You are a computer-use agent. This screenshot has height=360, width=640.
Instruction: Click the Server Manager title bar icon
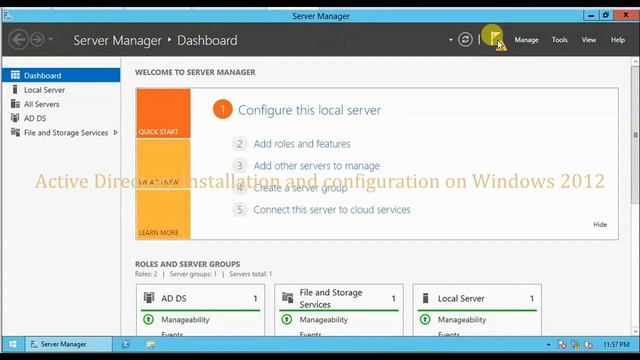click(8, 16)
